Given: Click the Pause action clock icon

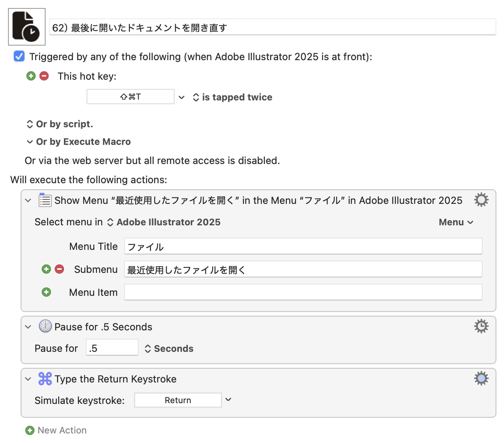Looking at the screenshot, I should [x=45, y=326].
